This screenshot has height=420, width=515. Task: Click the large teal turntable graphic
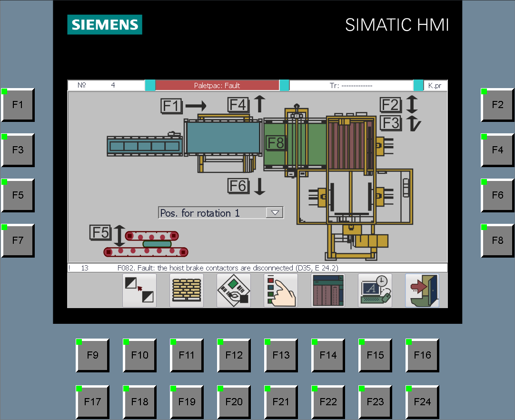pos(223,137)
